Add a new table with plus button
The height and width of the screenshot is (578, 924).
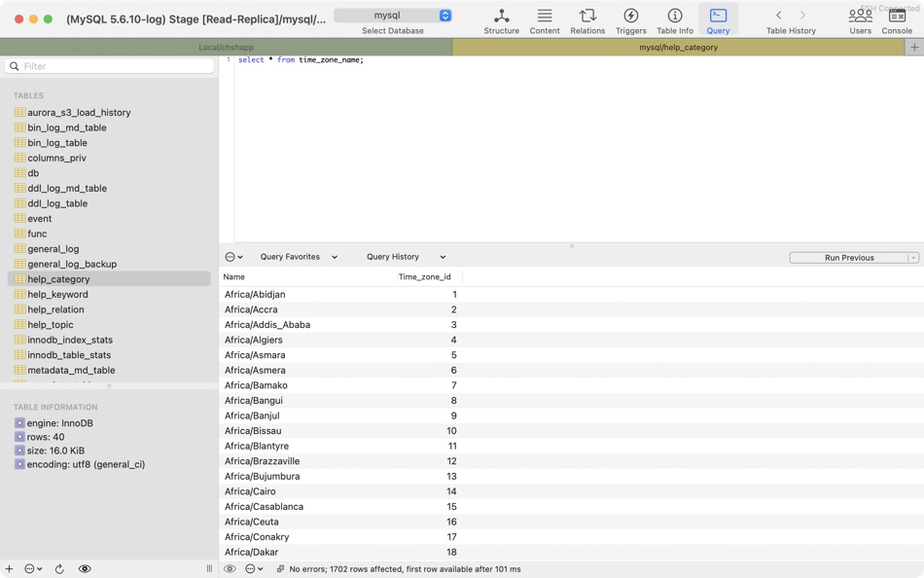pyautogui.click(x=9, y=568)
